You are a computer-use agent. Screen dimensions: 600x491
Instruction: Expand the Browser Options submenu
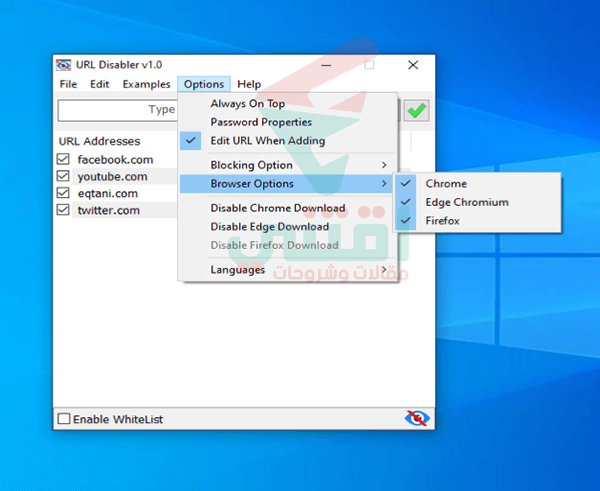click(x=288, y=184)
